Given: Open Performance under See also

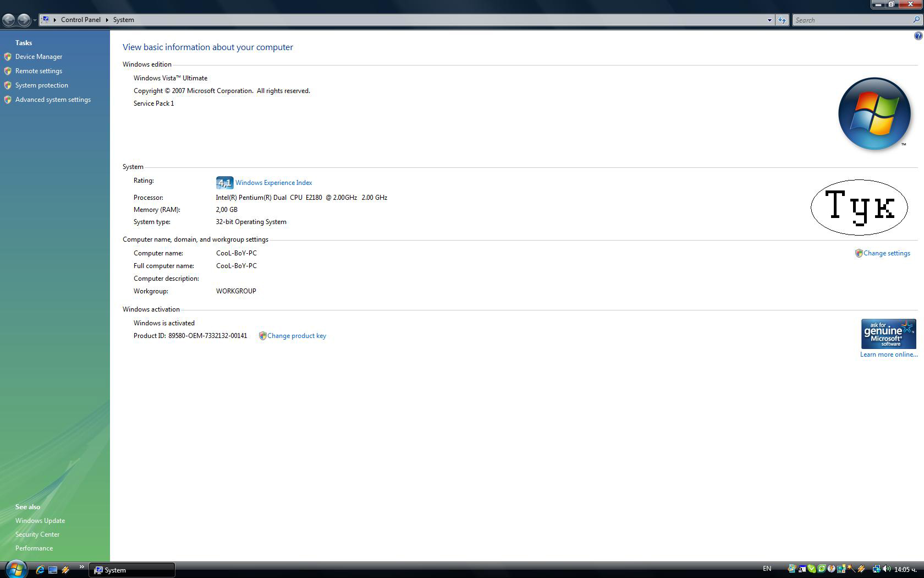Looking at the screenshot, I should click(x=34, y=548).
